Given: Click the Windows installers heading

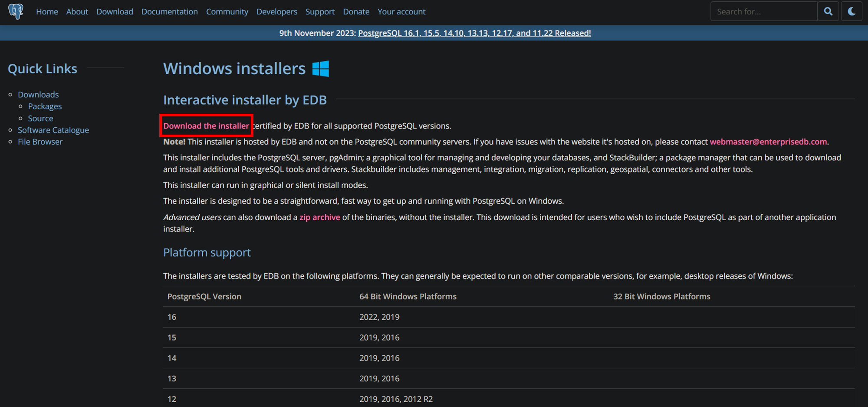Looking at the screenshot, I should coord(234,69).
